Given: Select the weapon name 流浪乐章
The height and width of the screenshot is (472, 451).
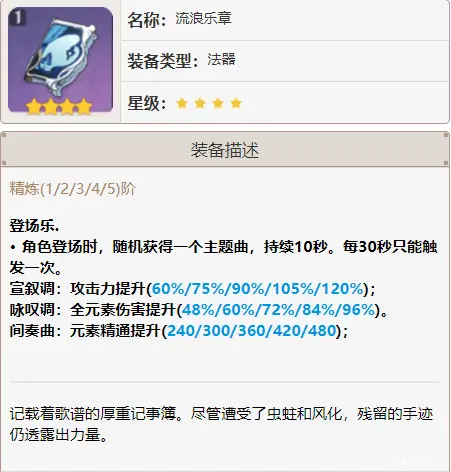Looking at the screenshot, I should tap(203, 18).
